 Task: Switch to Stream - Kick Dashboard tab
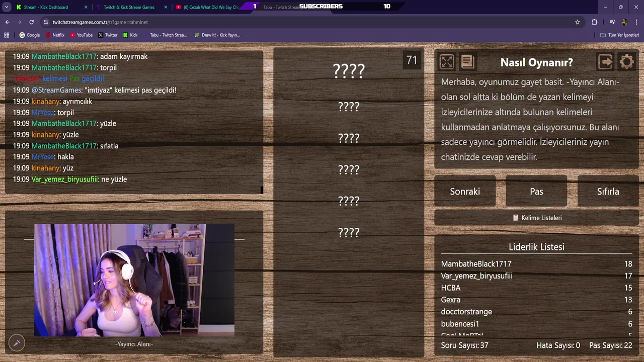(46, 7)
